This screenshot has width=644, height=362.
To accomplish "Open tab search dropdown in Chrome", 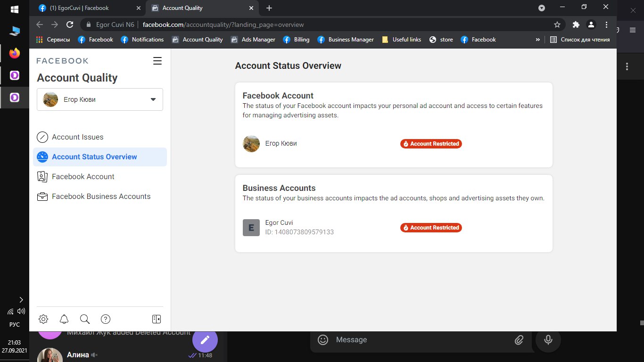I will click(542, 8).
